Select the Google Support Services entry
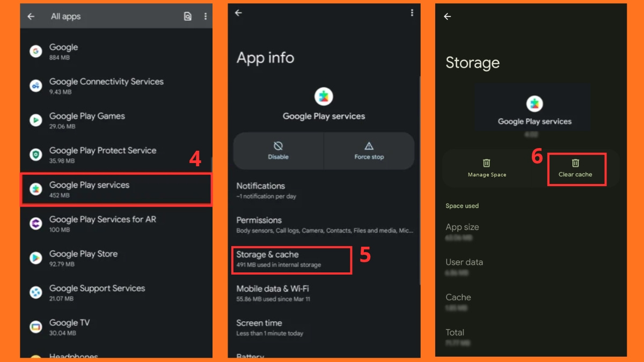The height and width of the screenshot is (362, 644). click(97, 293)
